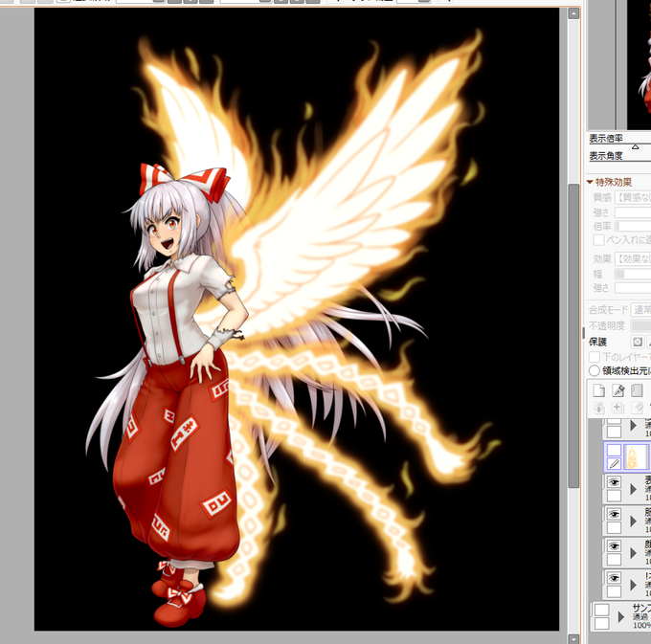Hide the 顔 layer folder eye
The width and height of the screenshot is (651, 644).
click(614, 545)
